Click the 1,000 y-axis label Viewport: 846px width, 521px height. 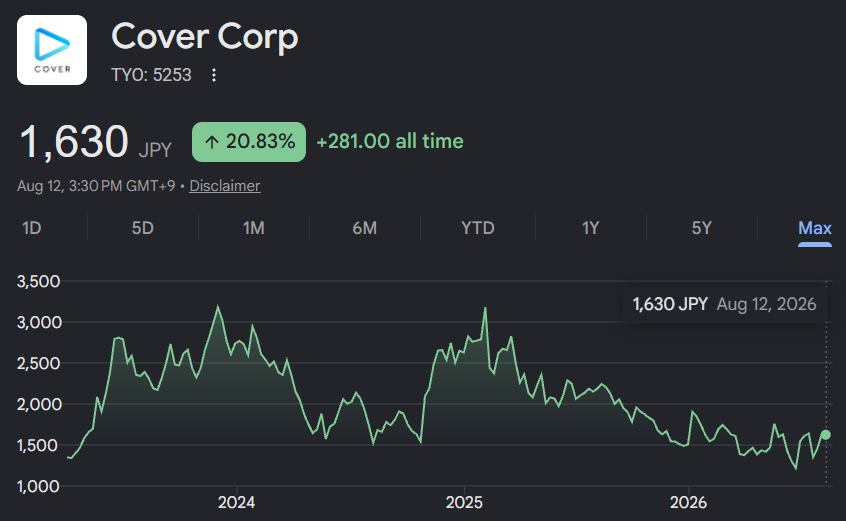pos(38,486)
